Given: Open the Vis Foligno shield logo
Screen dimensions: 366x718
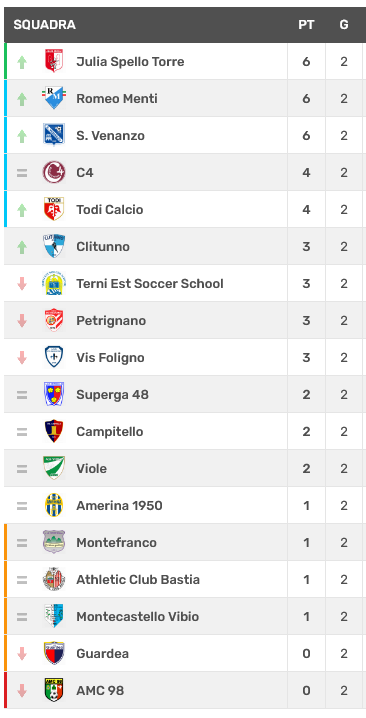Looking at the screenshot, I should [x=54, y=357].
